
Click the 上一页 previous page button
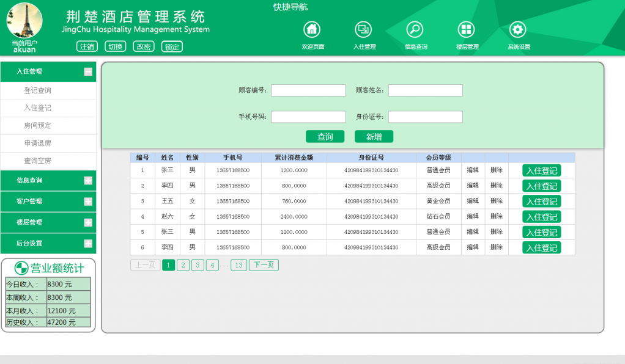(x=146, y=265)
